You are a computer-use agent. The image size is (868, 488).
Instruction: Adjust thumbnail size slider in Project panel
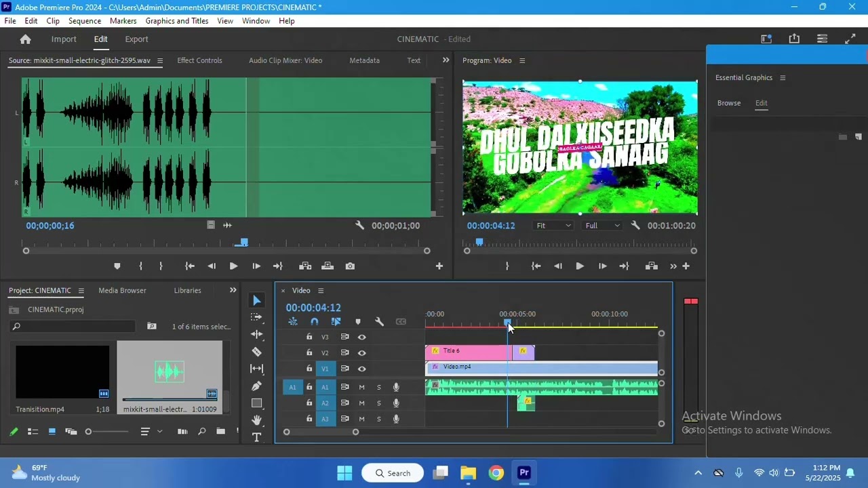(x=107, y=432)
